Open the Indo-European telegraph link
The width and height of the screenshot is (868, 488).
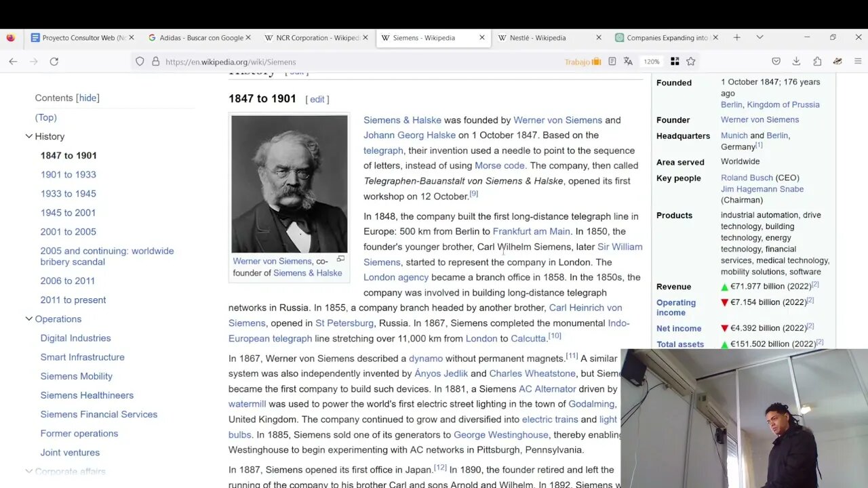click(429, 331)
